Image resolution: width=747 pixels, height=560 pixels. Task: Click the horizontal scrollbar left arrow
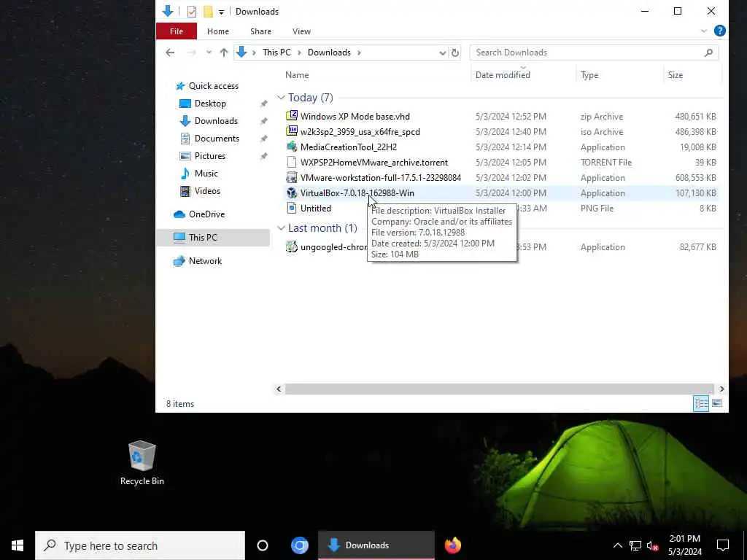279,389
